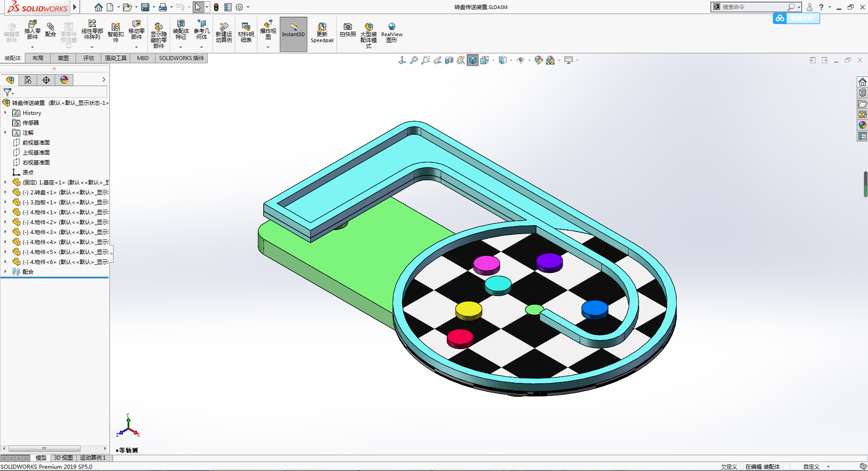Viewport: 868px width, 471px height.
Task: Expand the 2.转盘<1> component node
Action: point(5,192)
